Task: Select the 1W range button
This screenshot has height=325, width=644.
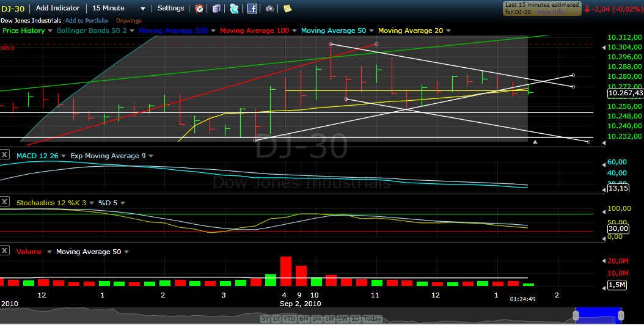Action: [x=343, y=319]
